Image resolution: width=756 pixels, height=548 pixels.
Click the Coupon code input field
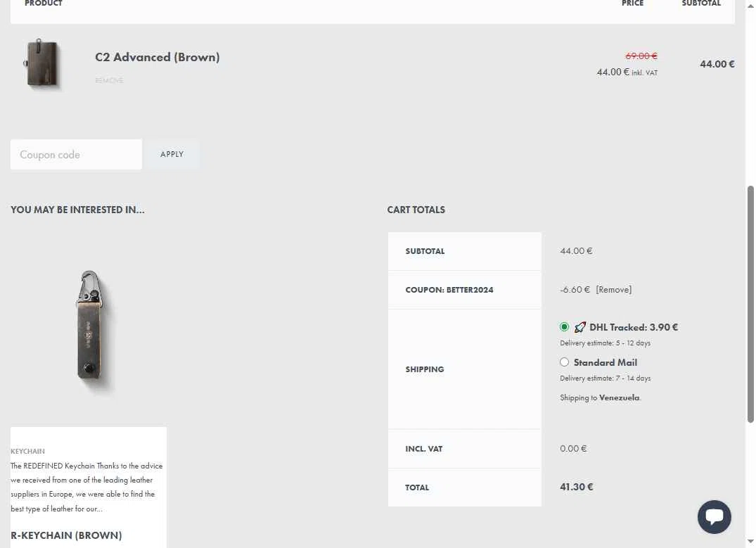tap(76, 154)
